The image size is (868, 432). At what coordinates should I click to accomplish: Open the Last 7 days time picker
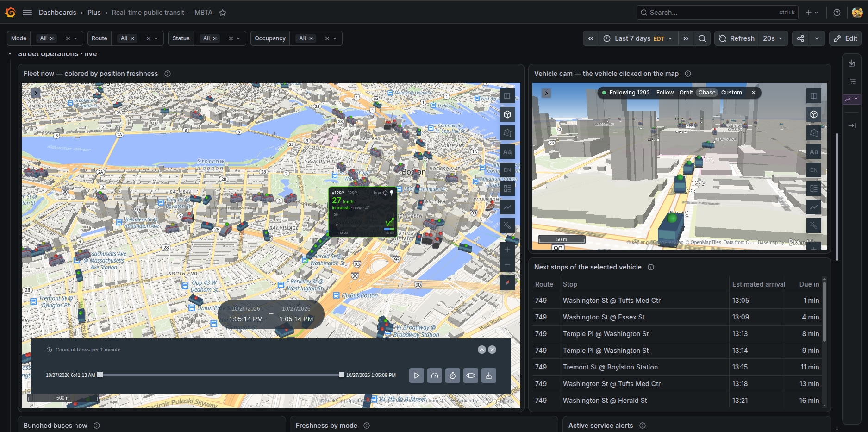point(638,38)
